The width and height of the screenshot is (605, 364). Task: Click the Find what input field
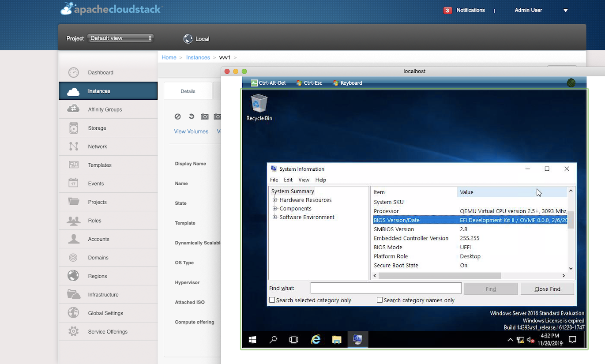click(386, 288)
